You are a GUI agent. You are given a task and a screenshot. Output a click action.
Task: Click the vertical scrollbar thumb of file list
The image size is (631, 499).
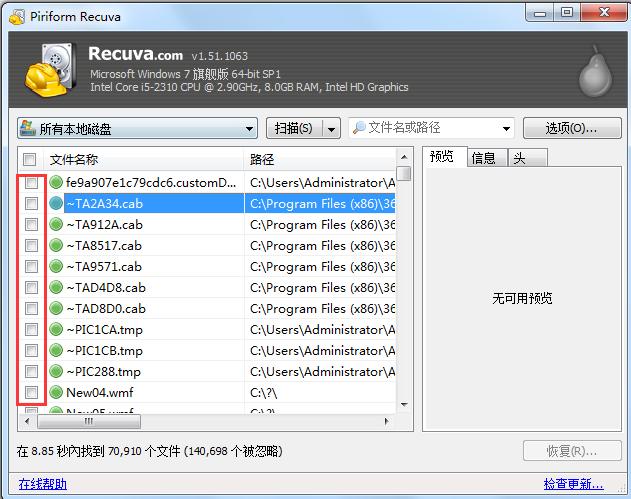coord(404,174)
